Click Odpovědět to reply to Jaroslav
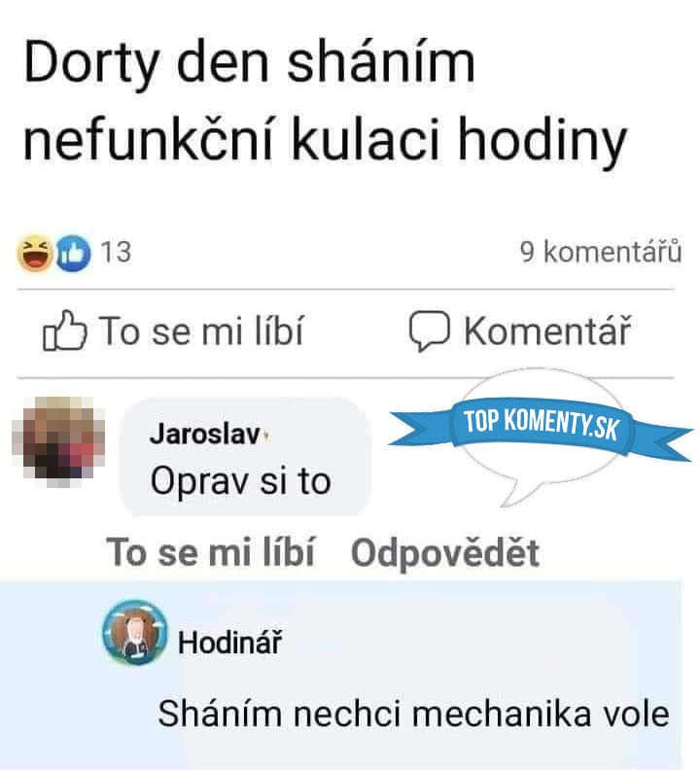Screen dimensions: 700x770 [x=445, y=553]
